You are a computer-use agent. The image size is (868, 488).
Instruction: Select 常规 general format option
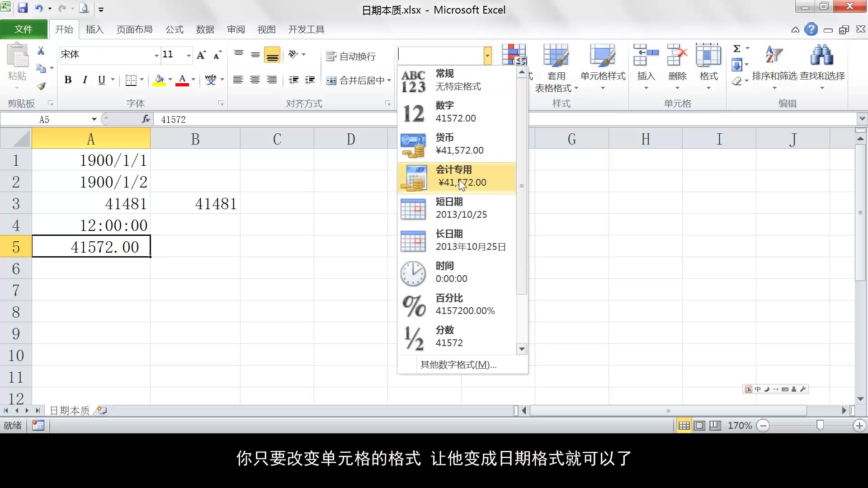point(457,80)
